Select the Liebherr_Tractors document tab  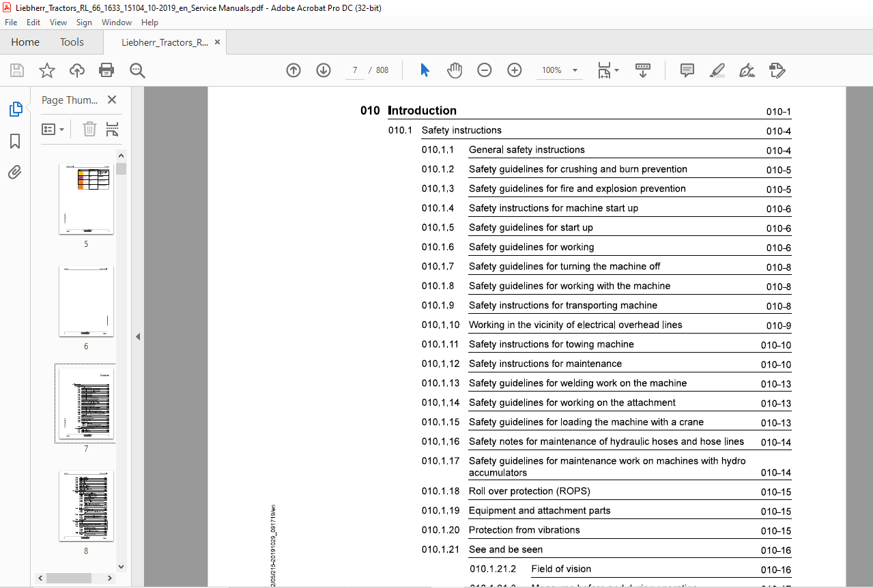click(164, 42)
